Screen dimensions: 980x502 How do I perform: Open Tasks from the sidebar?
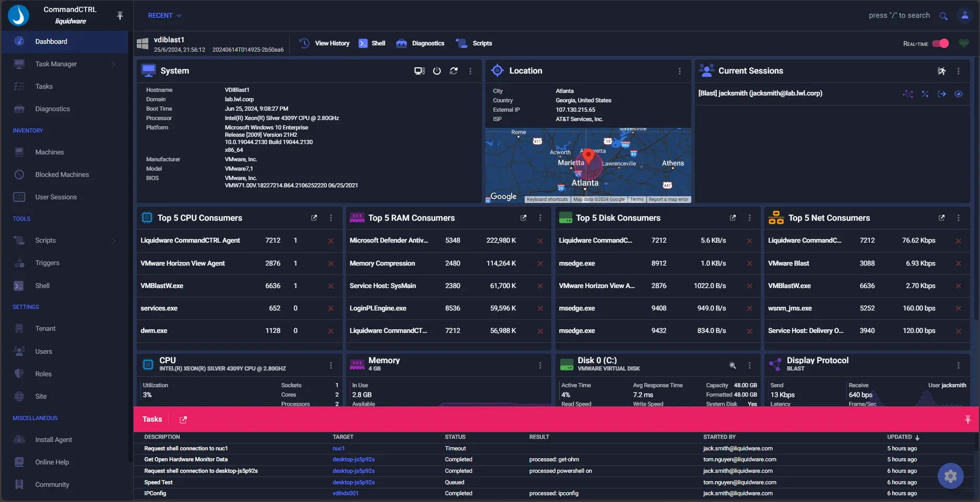coord(65,87)
